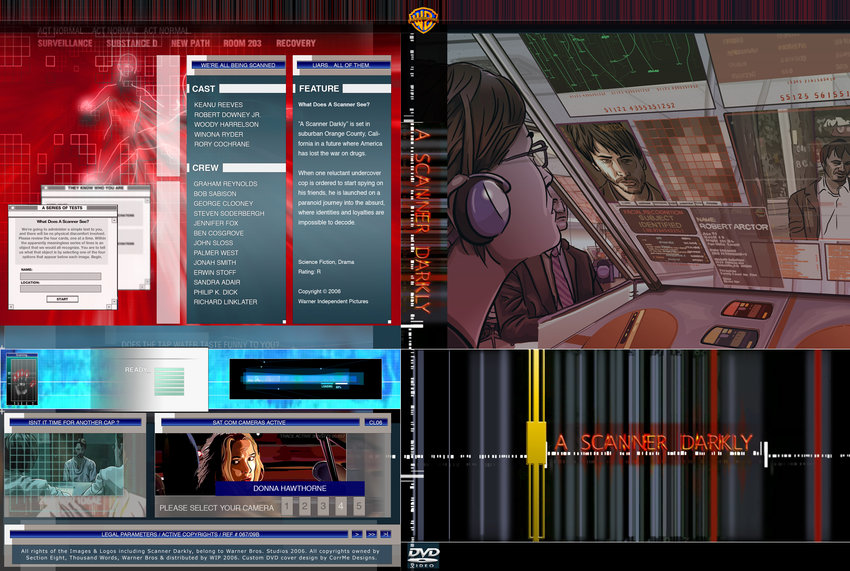Click the Warner Bros shield logo
850x571 pixels.
423,20
